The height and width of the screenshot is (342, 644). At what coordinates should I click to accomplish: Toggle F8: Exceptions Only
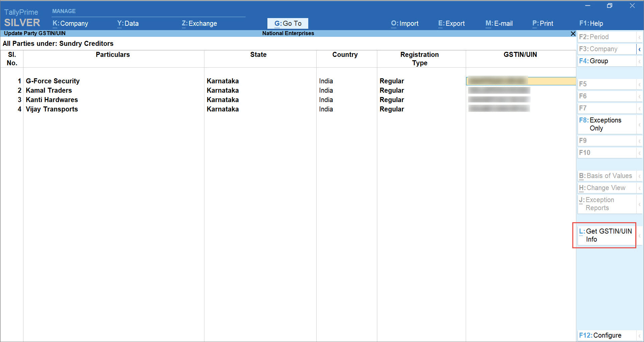tap(607, 124)
